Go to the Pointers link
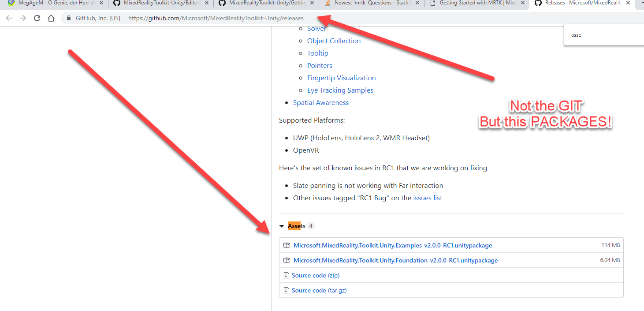This screenshot has width=644, height=311. [x=320, y=66]
